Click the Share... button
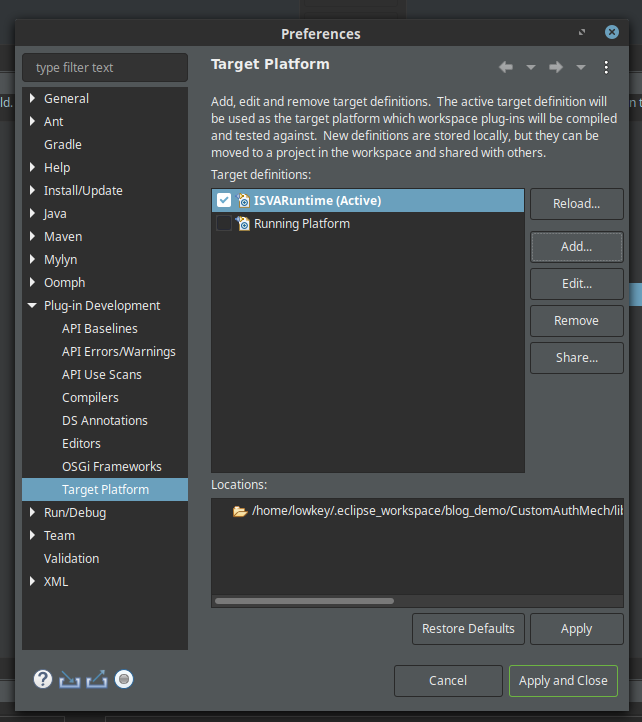 (577, 357)
